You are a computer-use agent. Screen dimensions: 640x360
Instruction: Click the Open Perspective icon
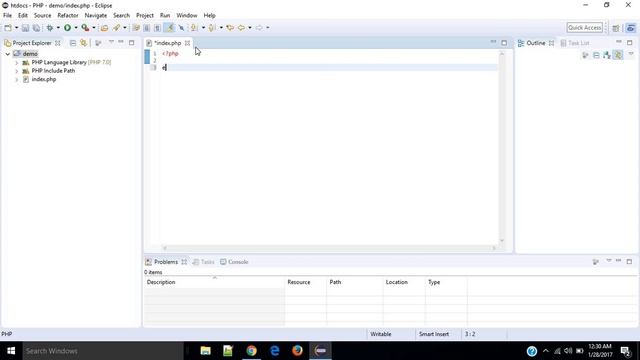(616, 28)
